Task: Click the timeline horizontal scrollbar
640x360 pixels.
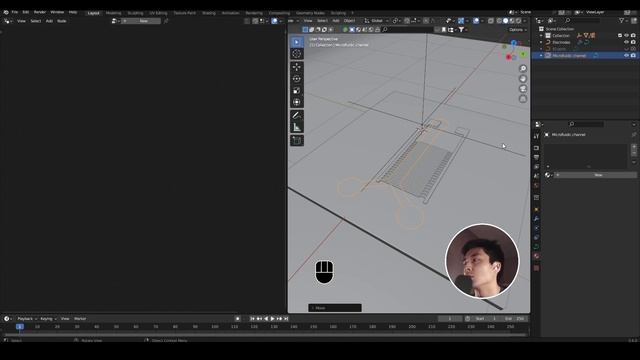Action: pos(264,335)
